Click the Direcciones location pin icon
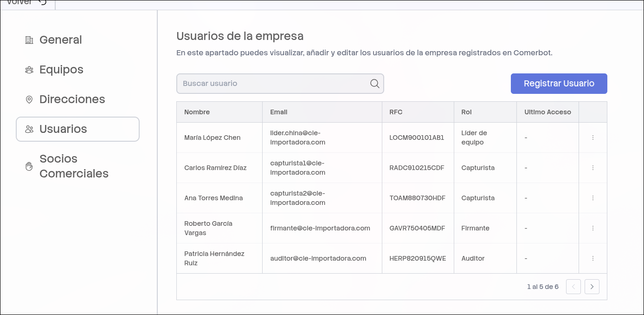The width and height of the screenshot is (644, 315). click(29, 99)
